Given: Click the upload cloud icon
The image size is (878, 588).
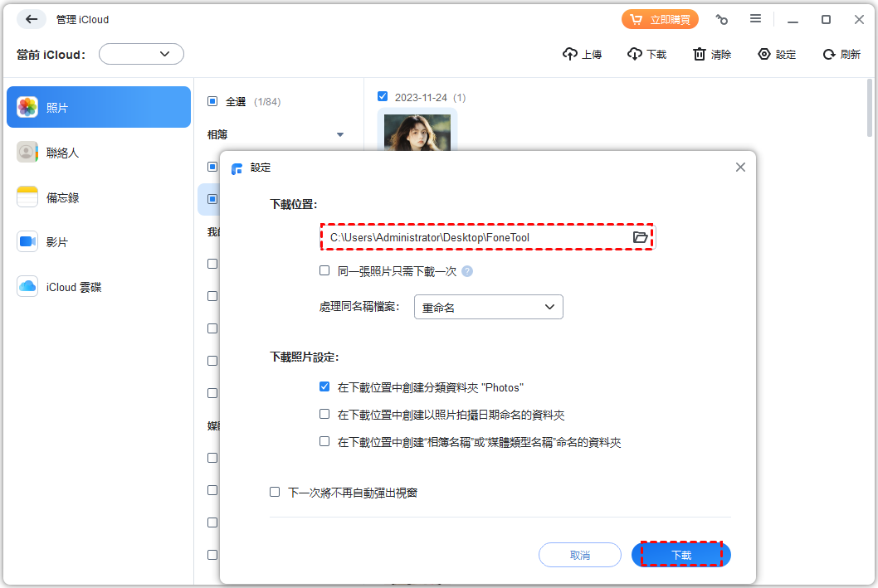Looking at the screenshot, I should pos(569,54).
